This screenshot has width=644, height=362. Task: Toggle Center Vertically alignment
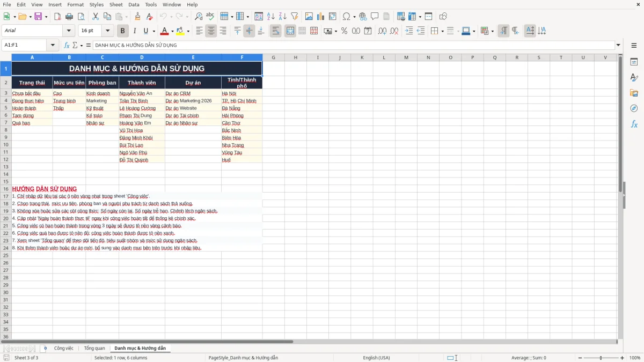[x=249, y=31]
